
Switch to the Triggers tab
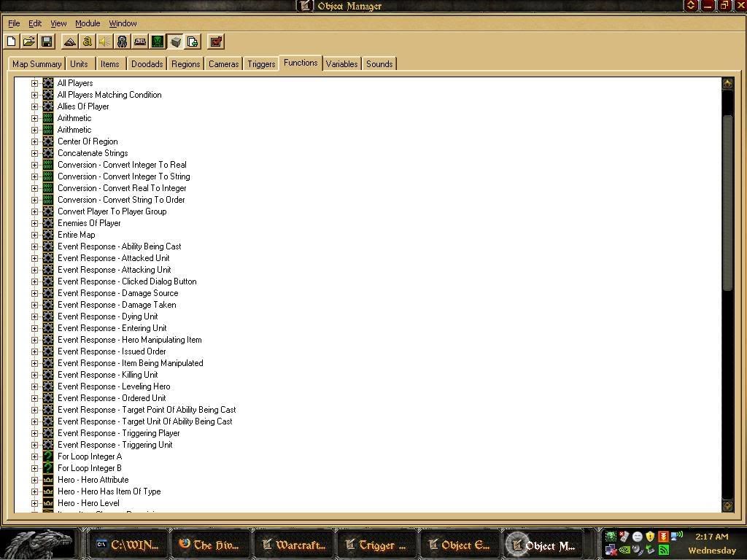point(261,64)
